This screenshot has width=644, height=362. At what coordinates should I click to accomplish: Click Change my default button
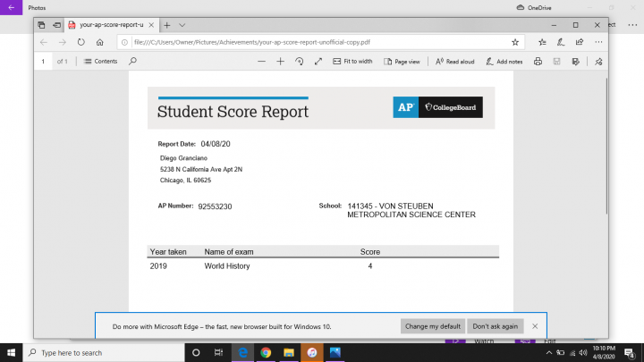coord(433,326)
